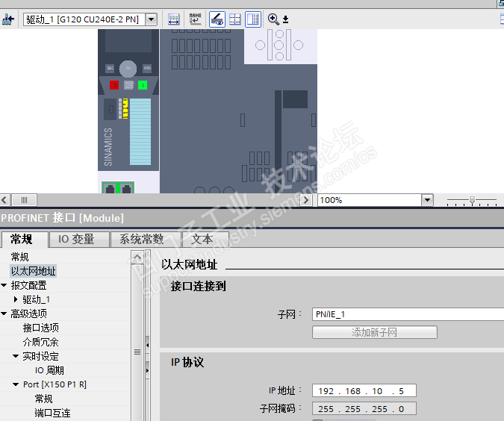Click the horizontal scrollbar thumb in device view
Viewport: 504px width, 421px height.
tap(24, 200)
